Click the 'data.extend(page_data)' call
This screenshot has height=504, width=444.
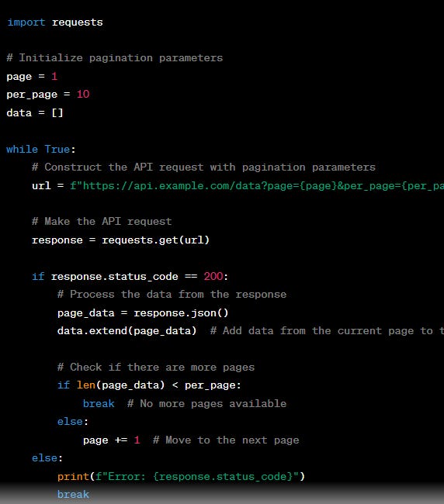pyautogui.click(x=127, y=331)
